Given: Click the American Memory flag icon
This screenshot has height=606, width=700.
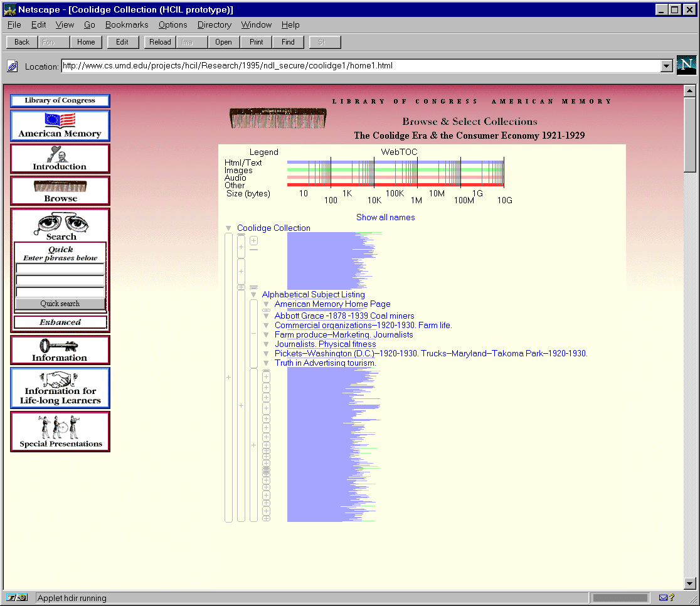Looking at the screenshot, I should pyautogui.click(x=60, y=120).
